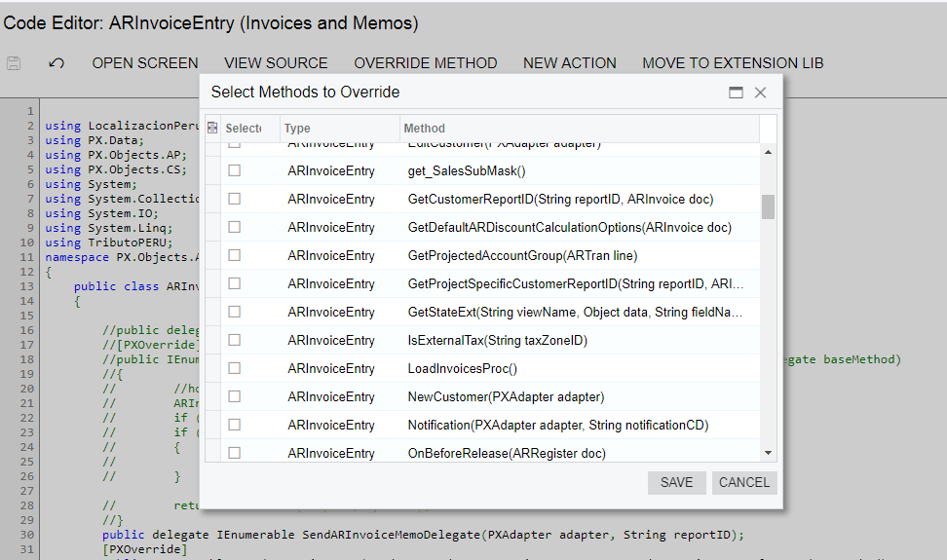The height and width of the screenshot is (560, 947).
Task: Select the LoadInvoicesProc() checkbox
Action: coord(234,368)
